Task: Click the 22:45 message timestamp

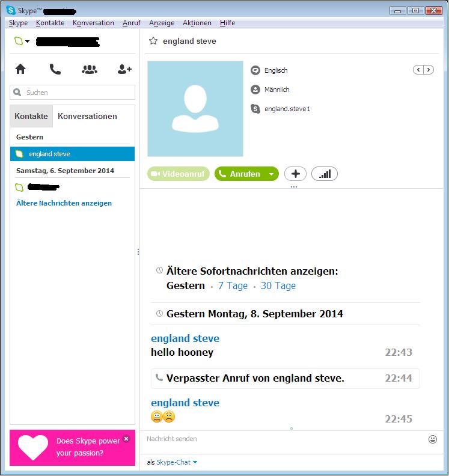Action: (x=399, y=419)
